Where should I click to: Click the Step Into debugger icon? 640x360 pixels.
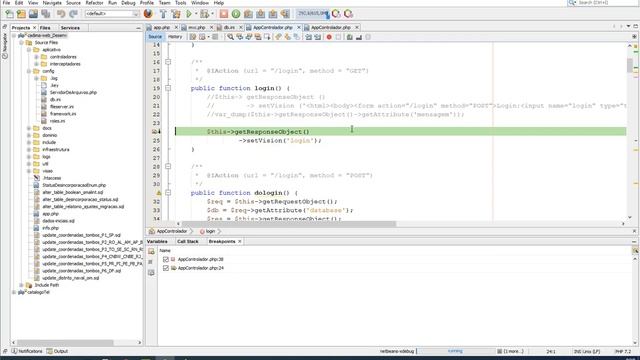click(x=260, y=14)
